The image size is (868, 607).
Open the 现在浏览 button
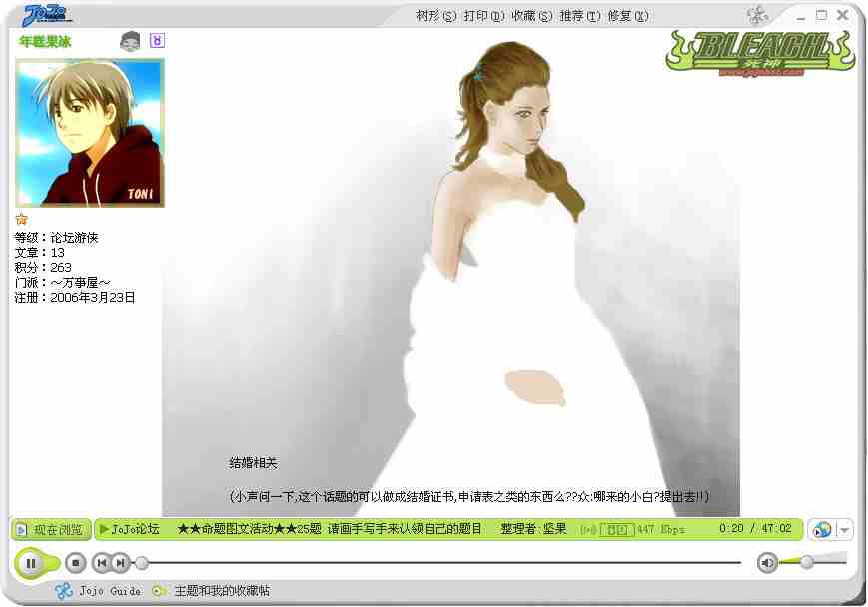click(x=52, y=529)
